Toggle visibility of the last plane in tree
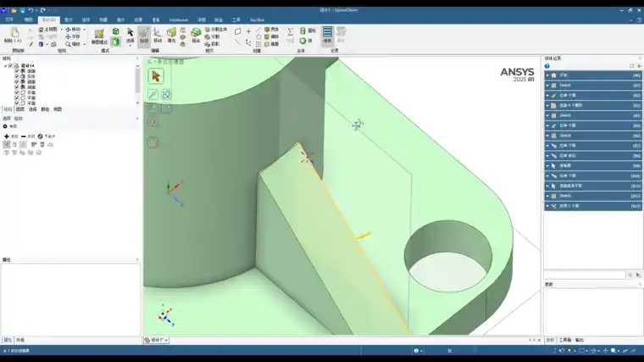 click(17, 103)
